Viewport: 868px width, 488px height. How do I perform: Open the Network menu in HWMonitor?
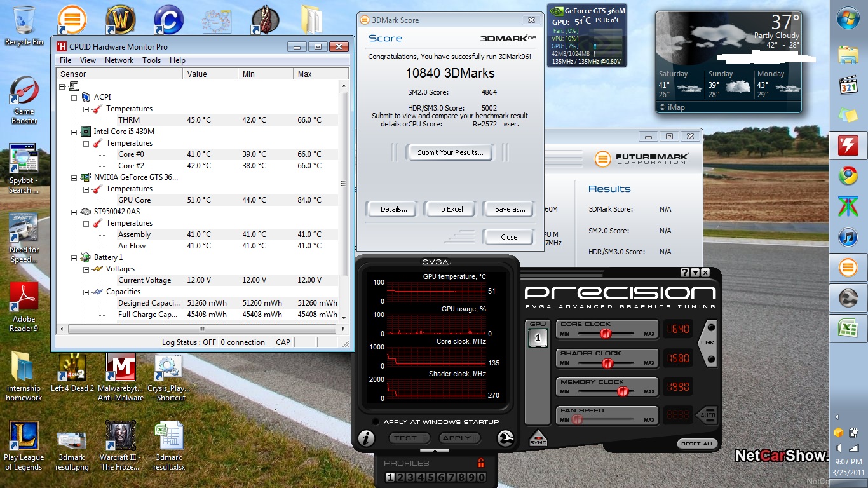[x=119, y=60]
